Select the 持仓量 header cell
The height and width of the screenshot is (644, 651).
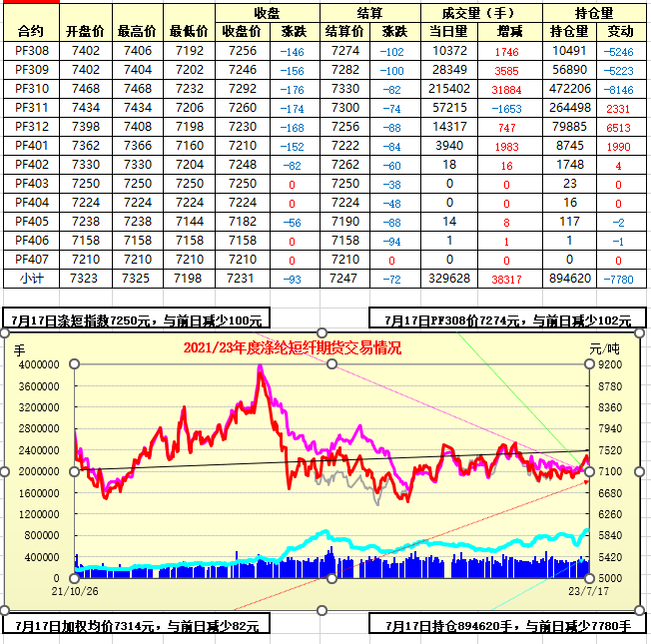[596, 13]
